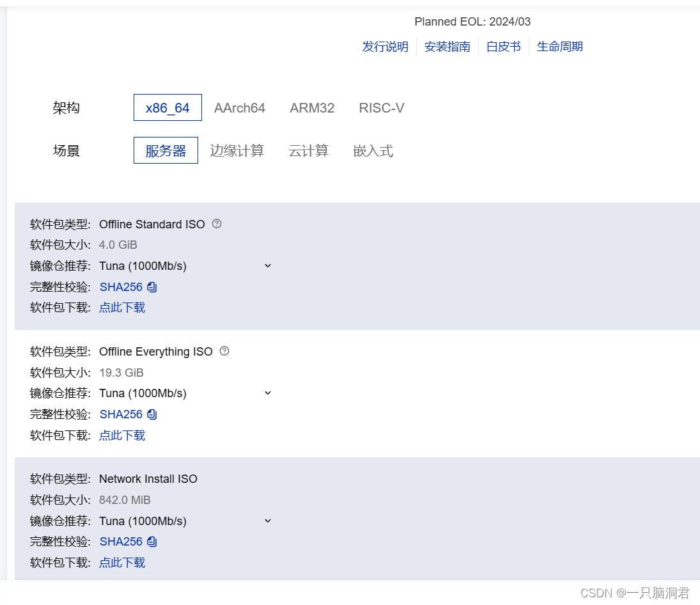Screen dimensions: 700x605
Task: Copy the SHA256 checksum for Network Install ISO
Action: pyautogui.click(x=152, y=541)
